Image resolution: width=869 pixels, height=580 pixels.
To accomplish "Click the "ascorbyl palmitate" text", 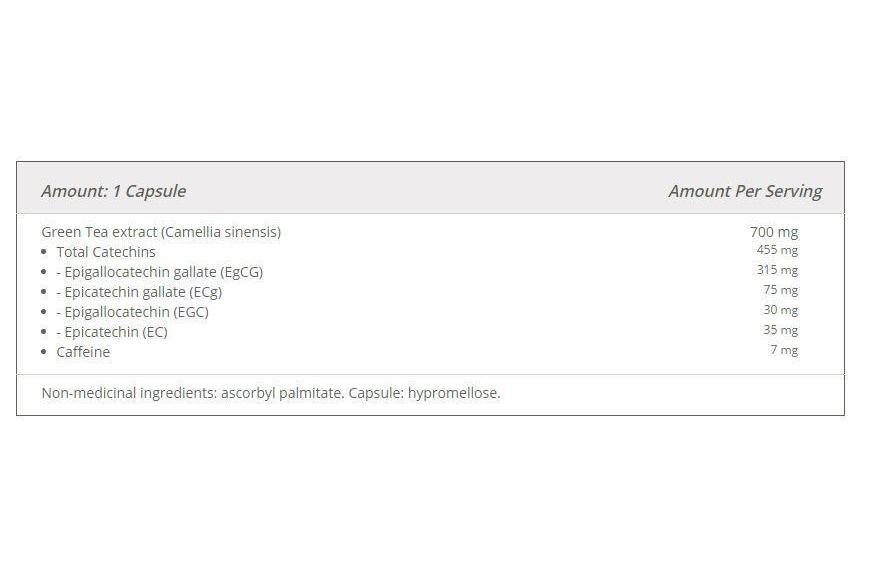I will coord(281,393).
